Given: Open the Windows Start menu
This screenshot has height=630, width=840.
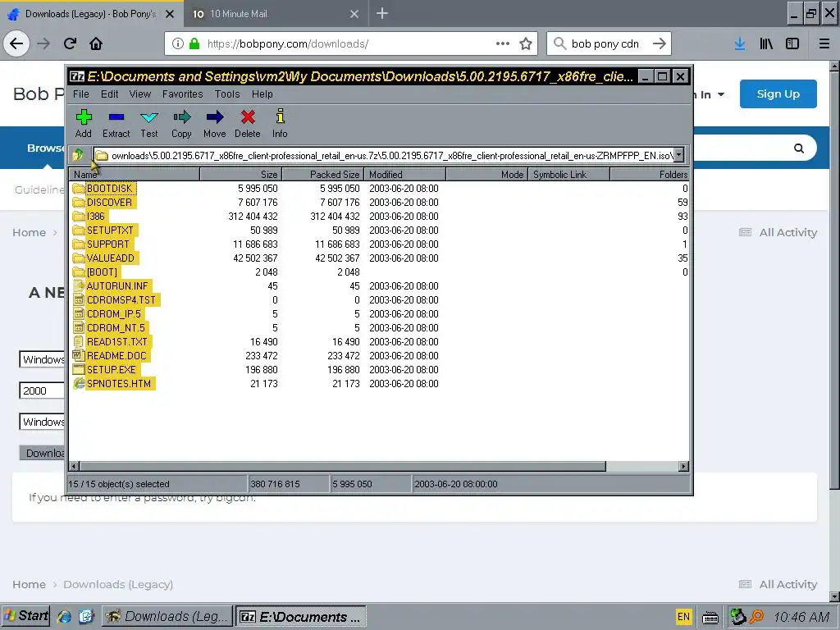Looking at the screenshot, I should pyautogui.click(x=25, y=617).
